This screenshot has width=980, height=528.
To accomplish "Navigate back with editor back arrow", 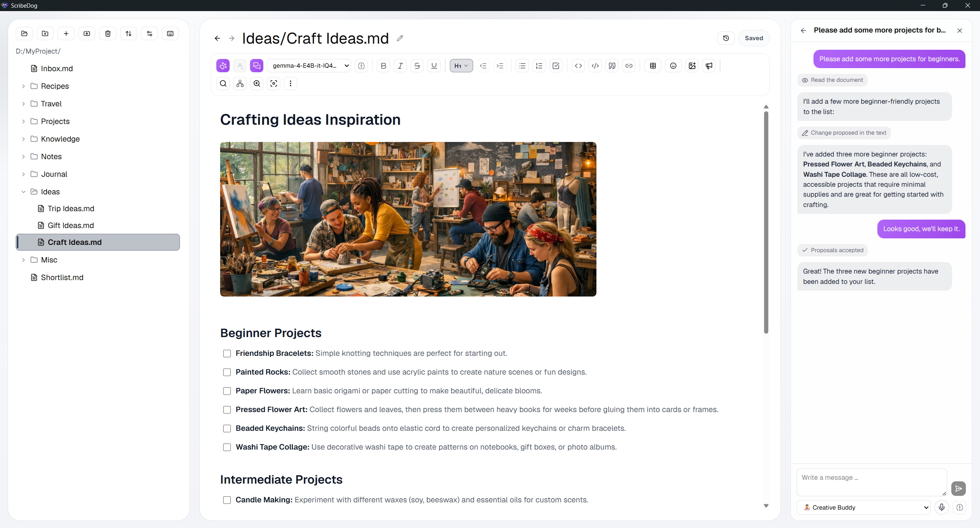I will click(217, 38).
